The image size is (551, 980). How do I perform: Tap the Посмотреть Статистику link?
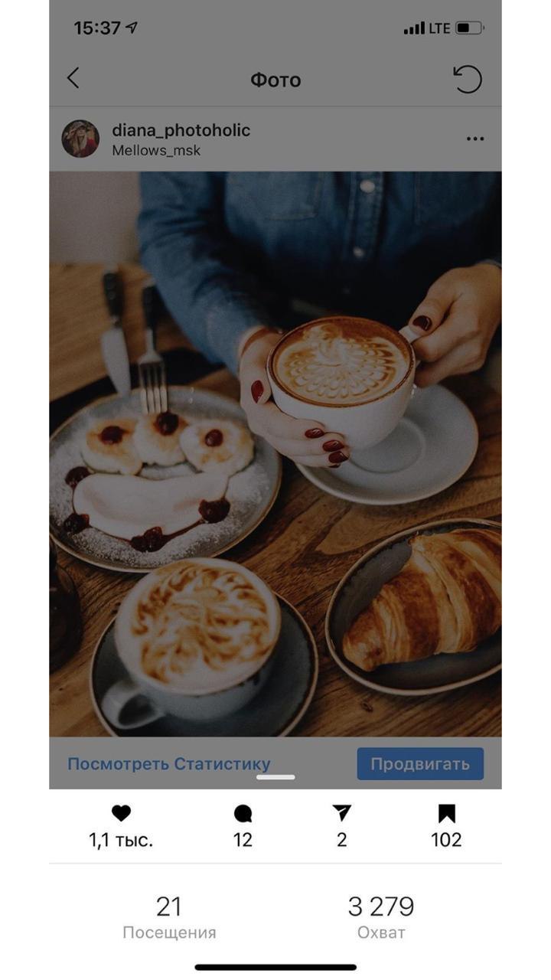pyautogui.click(x=169, y=764)
